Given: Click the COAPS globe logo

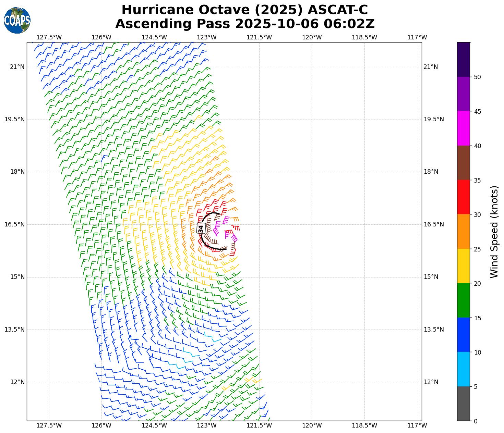Looking at the screenshot, I should (x=17, y=21).
